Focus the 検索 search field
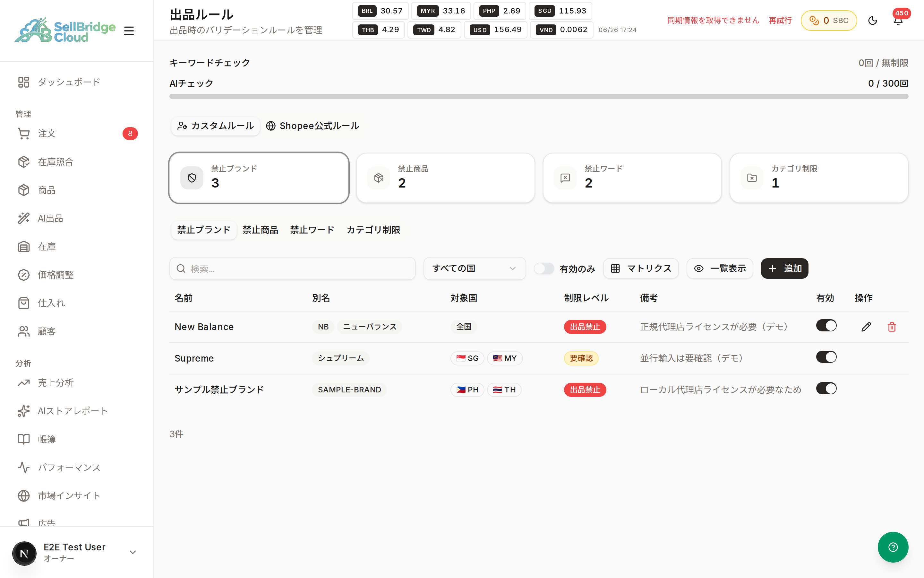The height and width of the screenshot is (578, 924). [x=293, y=268]
